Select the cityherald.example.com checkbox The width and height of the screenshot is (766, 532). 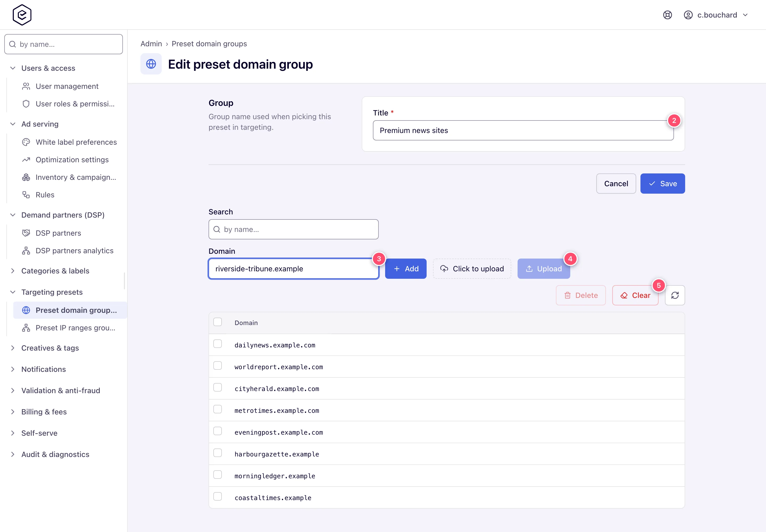click(218, 387)
